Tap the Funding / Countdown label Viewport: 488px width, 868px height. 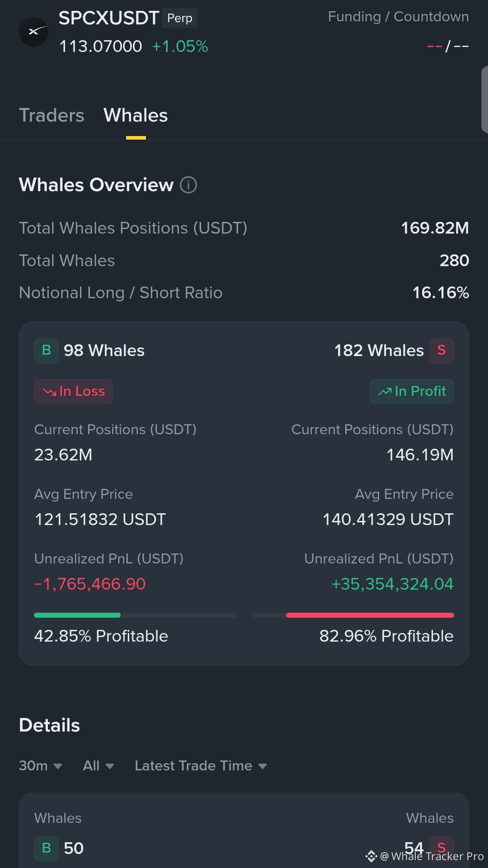(x=398, y=17)
